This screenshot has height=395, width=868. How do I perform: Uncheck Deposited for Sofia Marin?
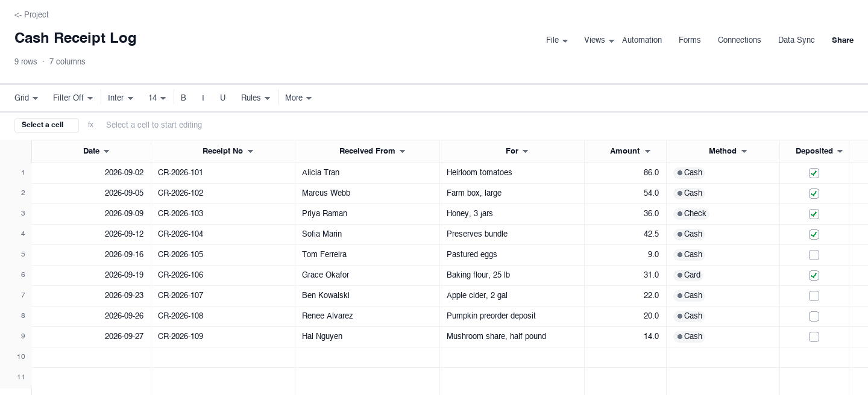coord(814,234)
